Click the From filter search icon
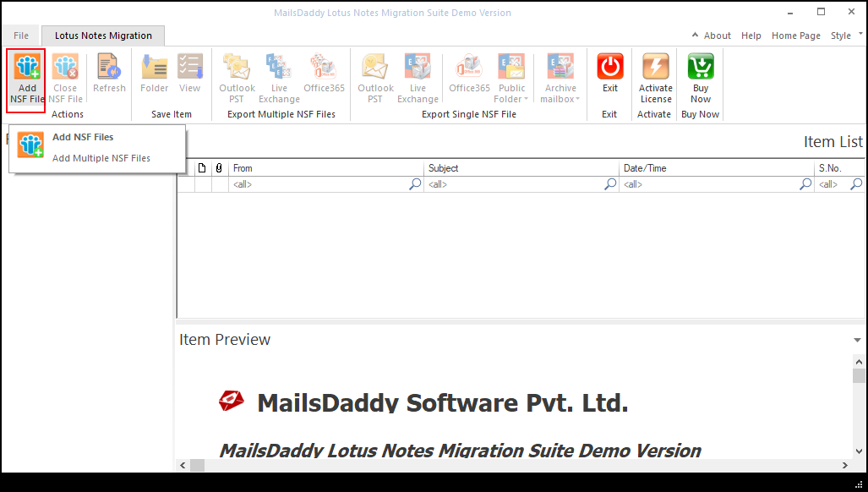Viewport: 868px width, 492px height. pyautogui.click(x=415, y=184)
